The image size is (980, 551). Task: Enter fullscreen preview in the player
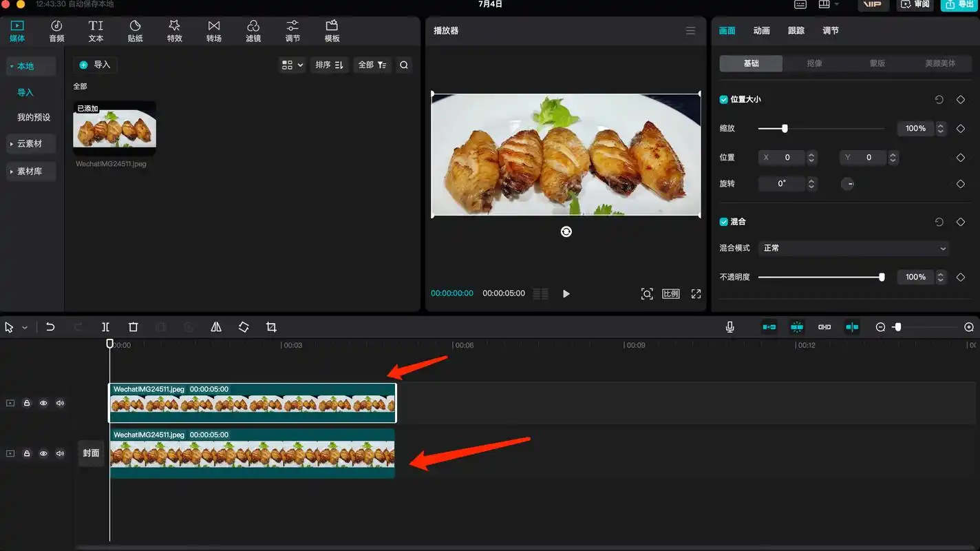click(696, 293)
